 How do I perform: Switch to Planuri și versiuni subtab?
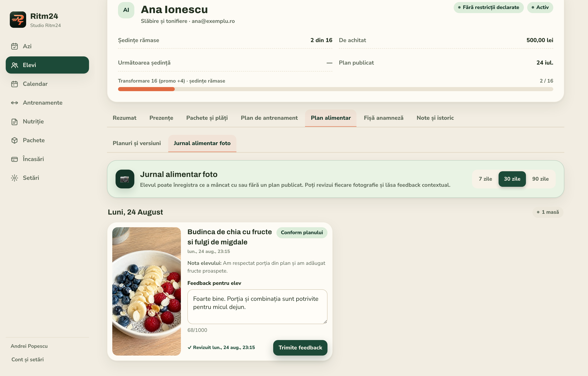[x=137, y=143]
